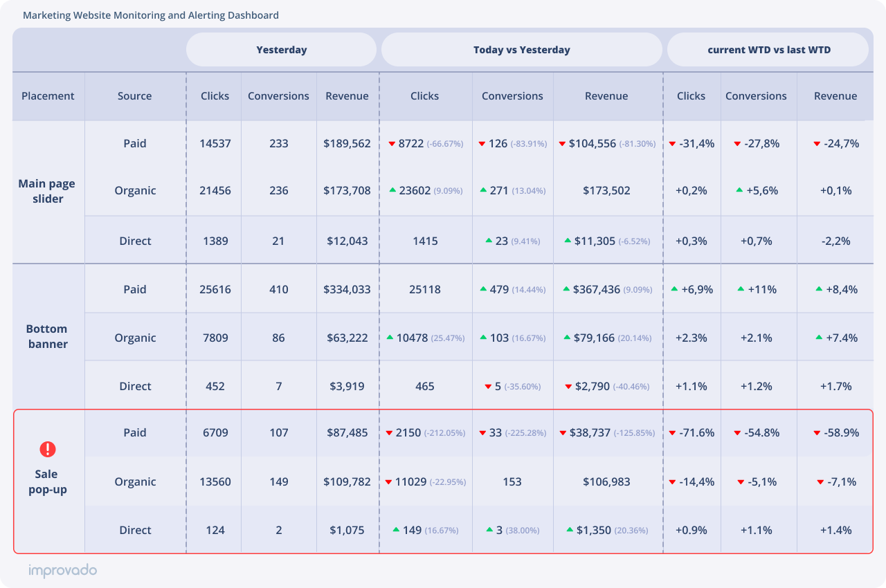
Task: Switch to Today vs Yesterday tab
Action: click(x=521, y=50)
